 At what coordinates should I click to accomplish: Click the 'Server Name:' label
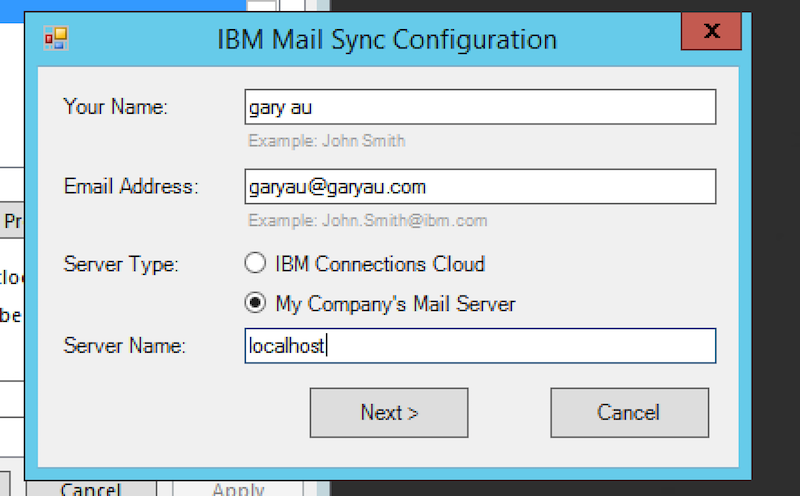coord(124,346)
